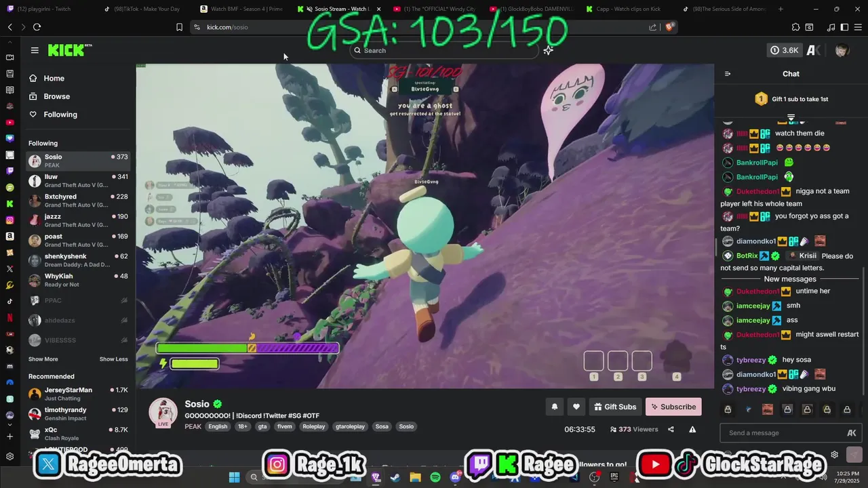Open Netflix shortcut in browser sidebar
Viewport: 868px width, 488px height.
coord(9,317)
